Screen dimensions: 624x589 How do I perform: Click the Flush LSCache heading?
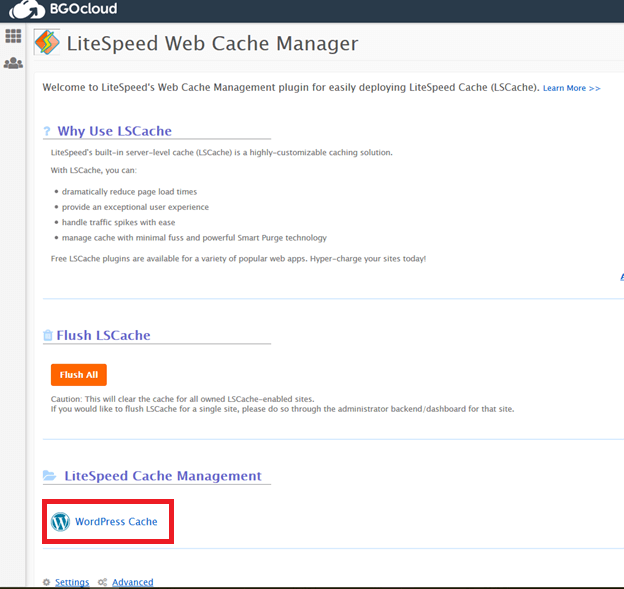(103, 335)
